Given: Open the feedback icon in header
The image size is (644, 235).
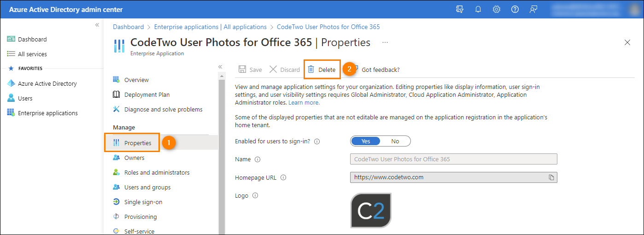Looking at the screenshot, I should [533, 9].
